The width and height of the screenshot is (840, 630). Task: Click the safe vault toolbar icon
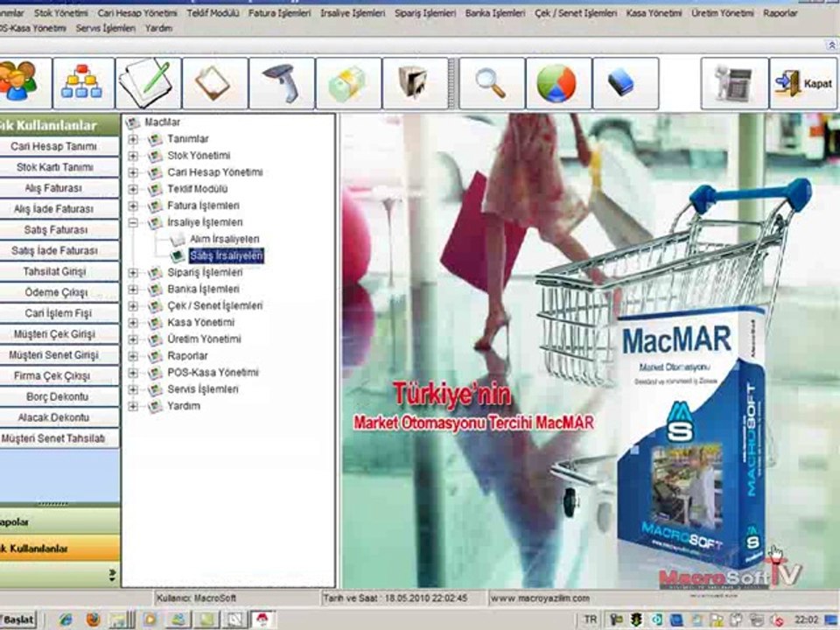pos(415,83)
